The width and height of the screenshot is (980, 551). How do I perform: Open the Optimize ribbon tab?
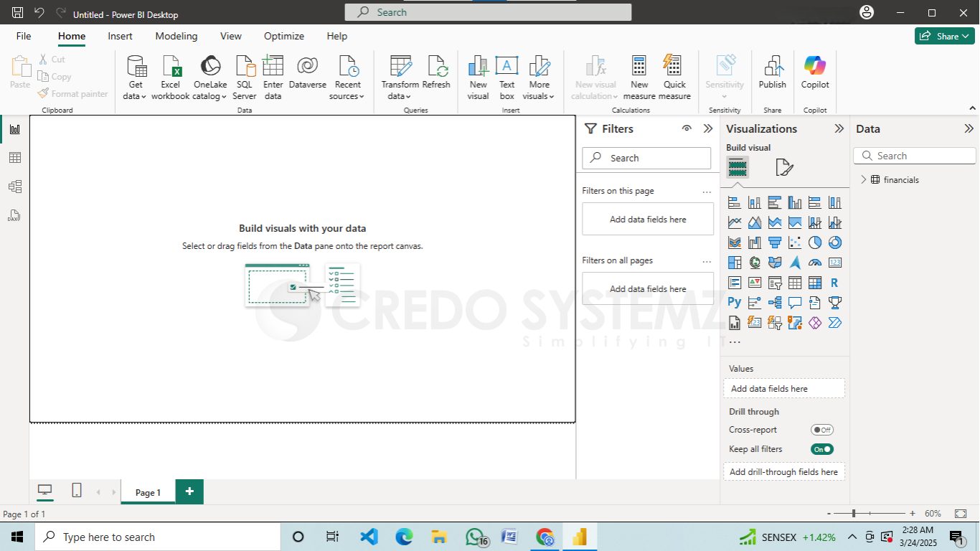(284, 36)
